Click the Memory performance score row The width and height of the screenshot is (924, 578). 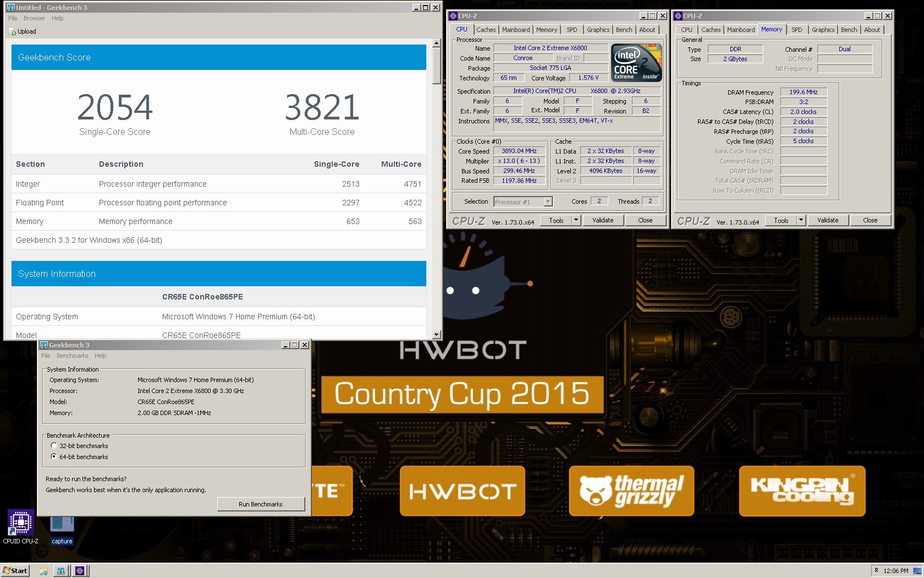click(x=218, y=221)
